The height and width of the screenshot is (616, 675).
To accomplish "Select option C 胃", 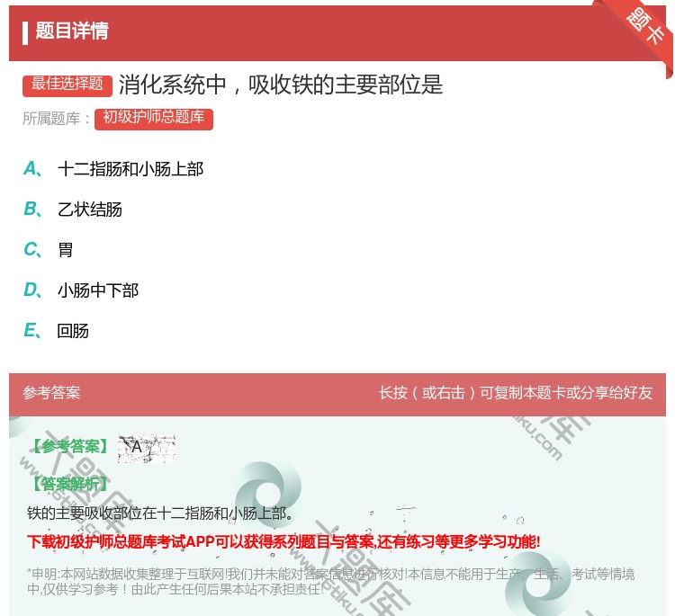I will [49, 250].
